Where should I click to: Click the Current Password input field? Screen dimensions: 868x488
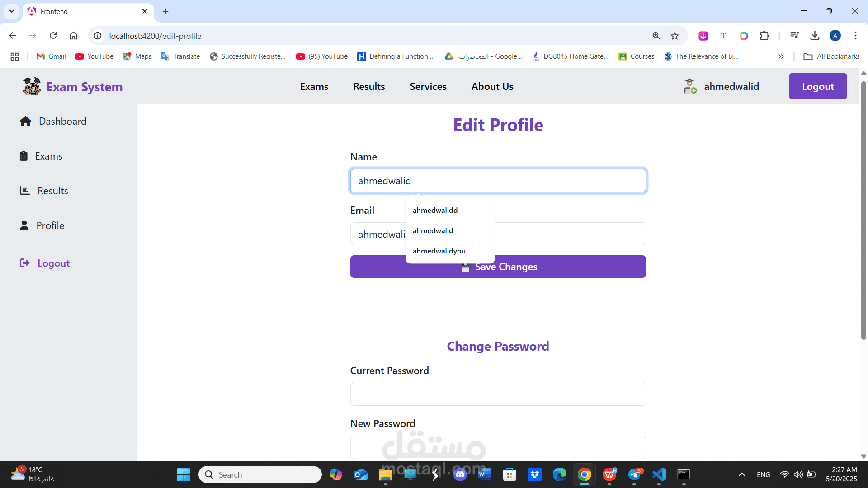pyautogui.click(x=498, y=394)
